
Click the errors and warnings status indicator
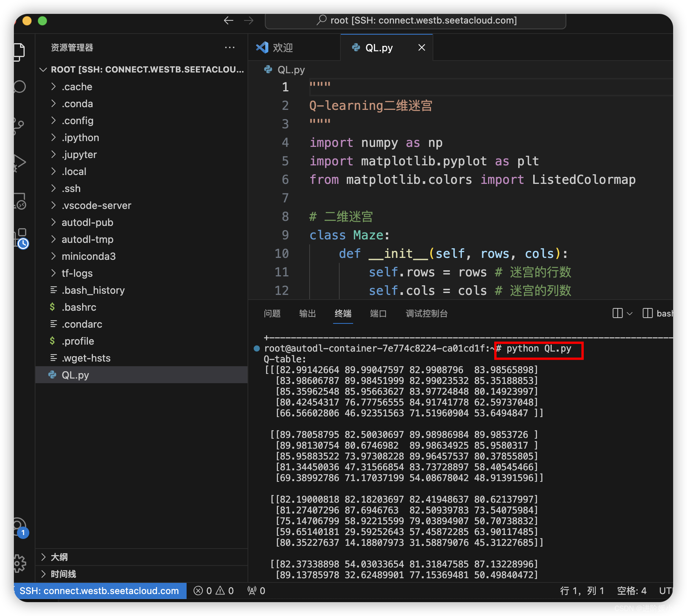pyautogui.click(x=214, y=591)
